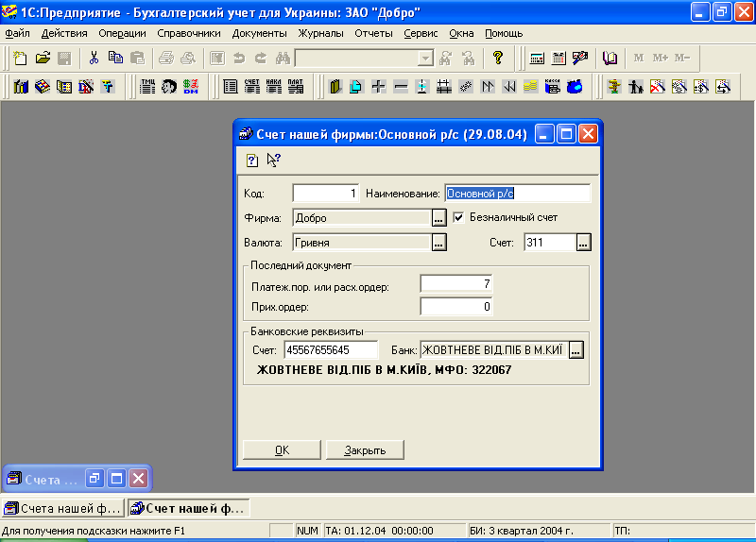Click the Copy icon in toolbar
756x542 pixels.
[115, 59]
